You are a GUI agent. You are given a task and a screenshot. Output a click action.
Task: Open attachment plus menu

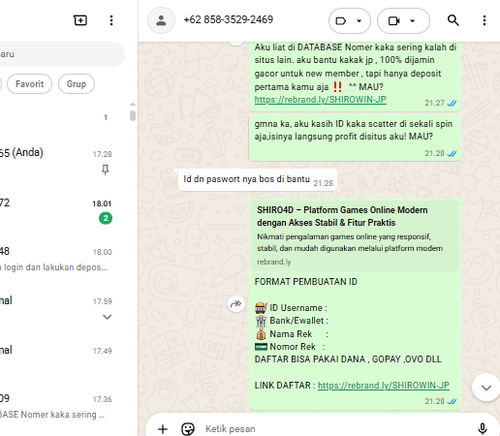163,429
